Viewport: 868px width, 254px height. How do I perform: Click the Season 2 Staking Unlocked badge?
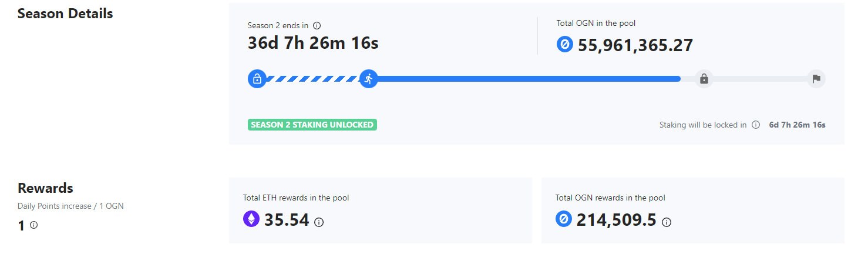tap(312, 125)
